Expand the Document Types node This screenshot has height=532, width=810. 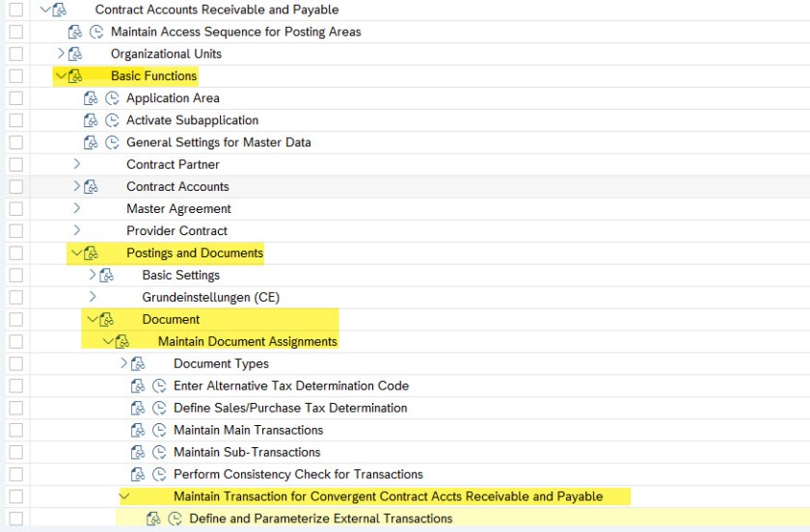123,363
